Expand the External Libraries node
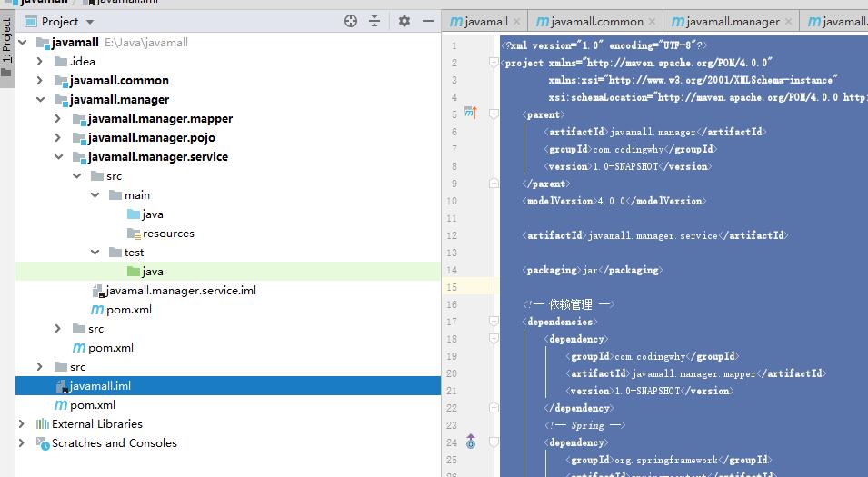The image size is (868, 477). 22,424
